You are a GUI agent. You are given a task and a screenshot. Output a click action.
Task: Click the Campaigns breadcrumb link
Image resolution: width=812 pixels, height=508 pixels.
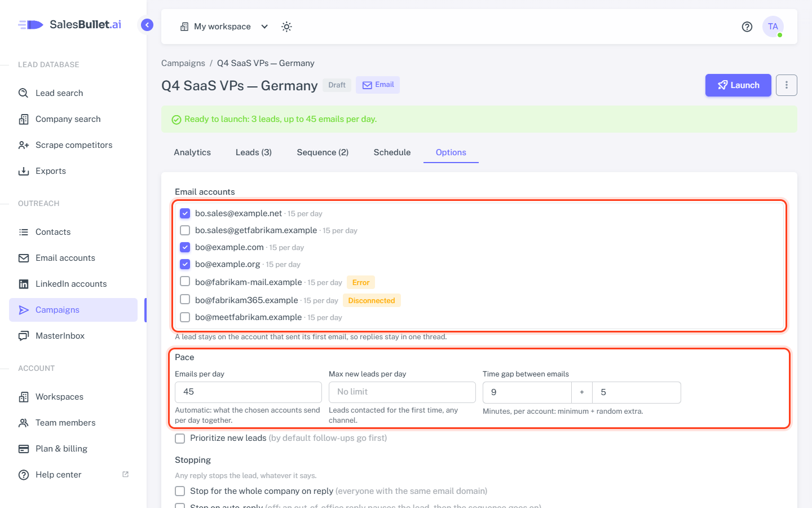183,63
